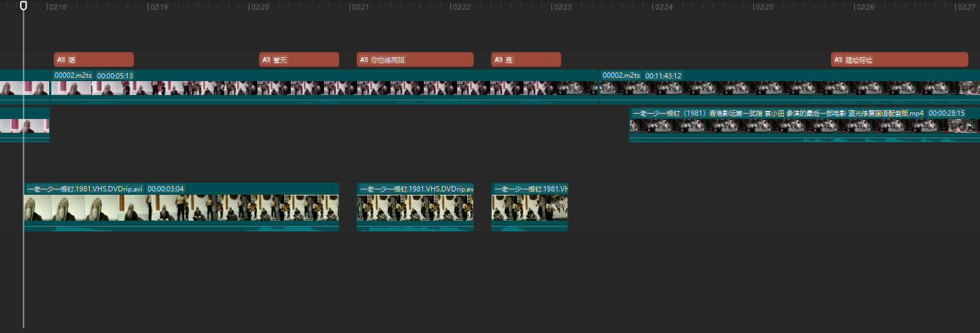The image size is (980, 333).
Task: Select the DVDrip.avi clip below subtitle 你也练两招
Action: click(x=415, y=207)
